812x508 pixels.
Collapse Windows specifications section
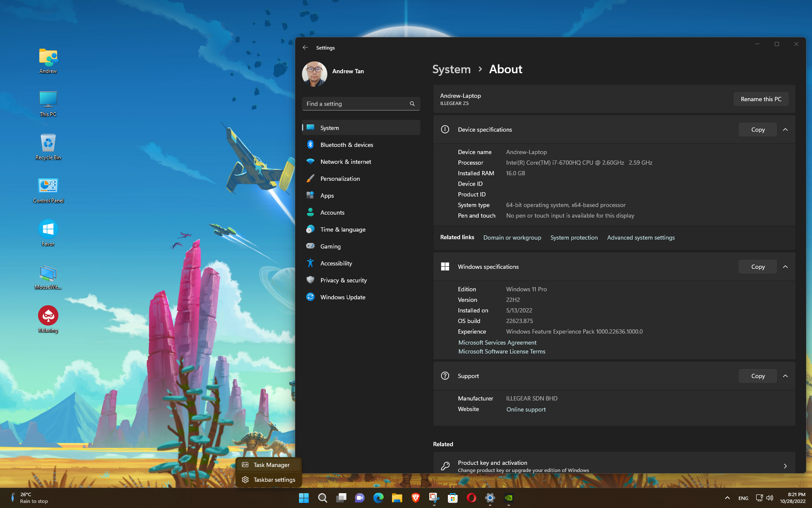pyautogui.click(x=785, y=267)
